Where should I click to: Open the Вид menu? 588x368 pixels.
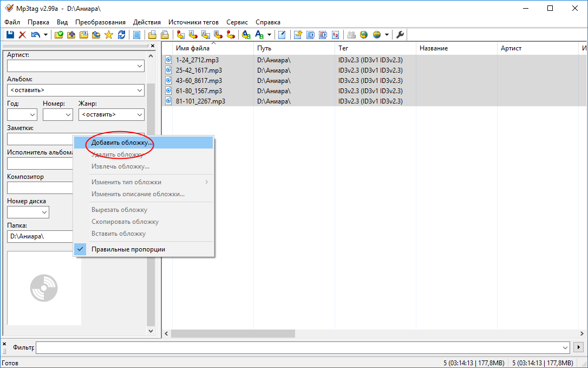[x=62, y=22]
